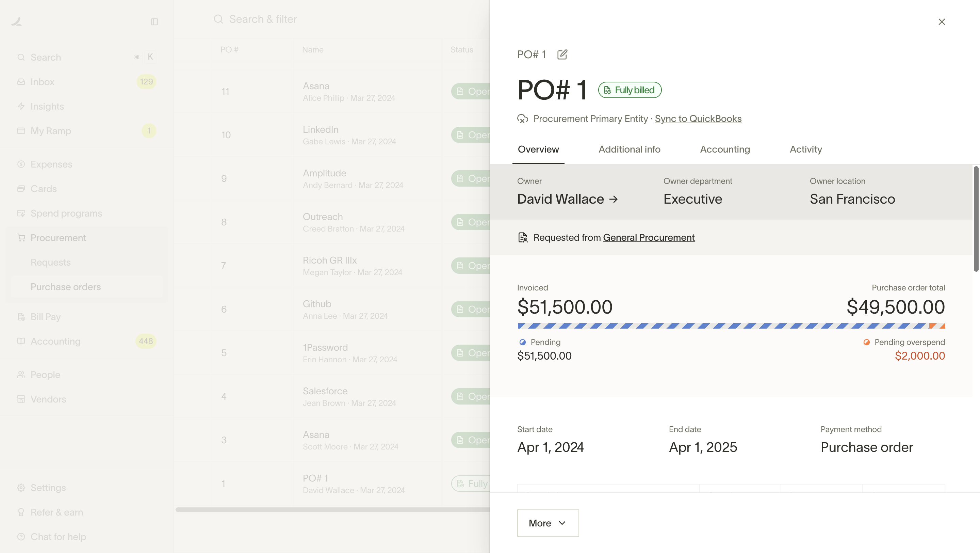980x553 pixels.
Task: Click the Search magnifier icon in sidebar
Action: (x=21, y=57)
